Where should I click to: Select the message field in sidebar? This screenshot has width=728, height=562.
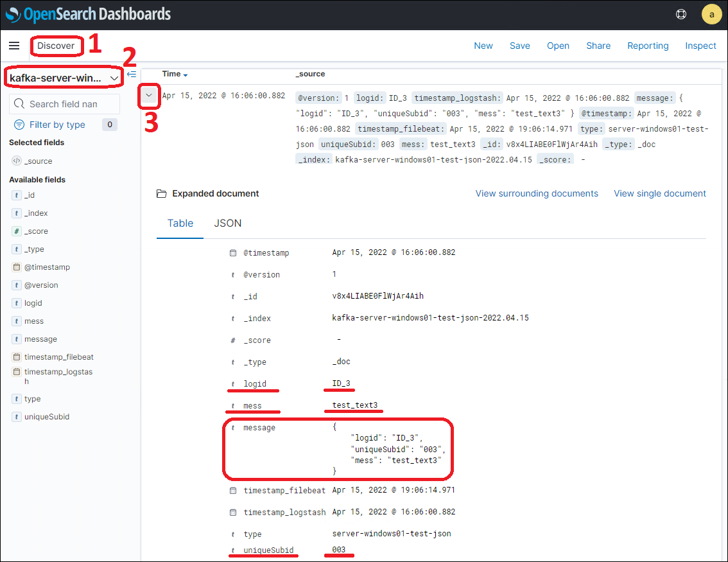click(41, 339)
